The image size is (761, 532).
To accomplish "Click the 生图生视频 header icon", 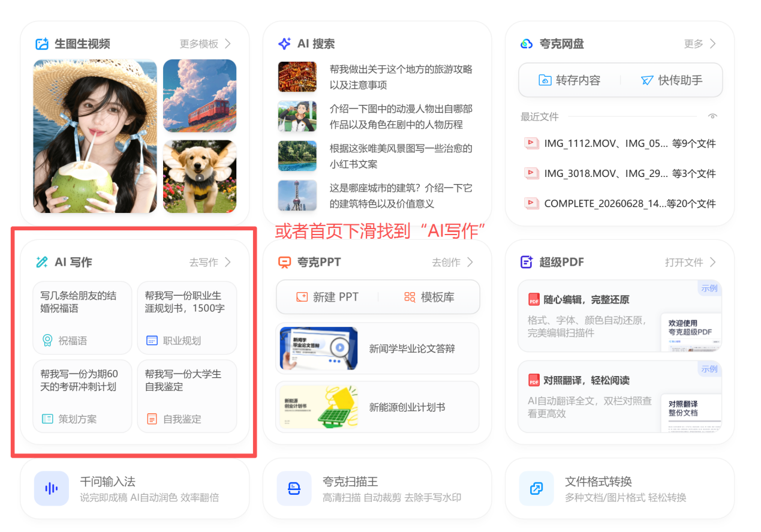I will 42,44.
